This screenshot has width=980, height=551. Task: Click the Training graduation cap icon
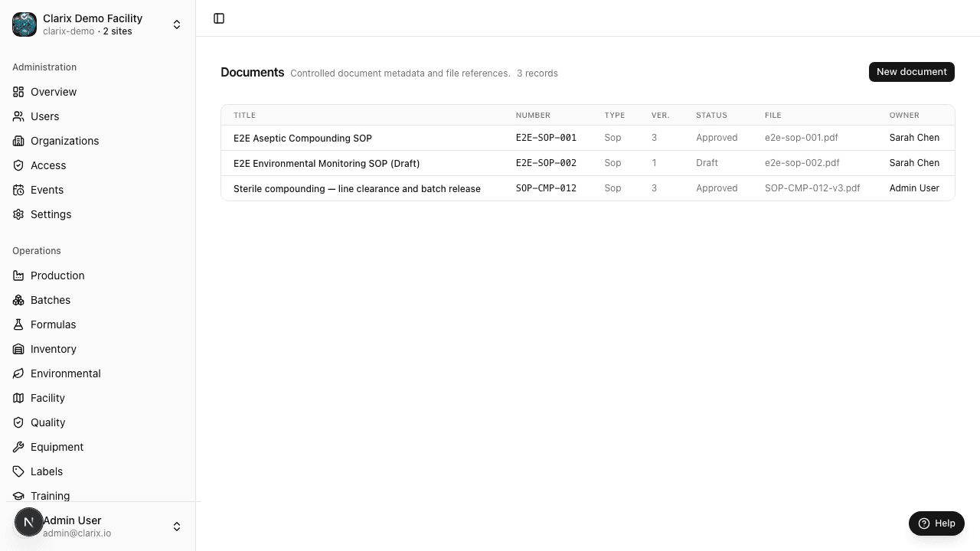18,496
